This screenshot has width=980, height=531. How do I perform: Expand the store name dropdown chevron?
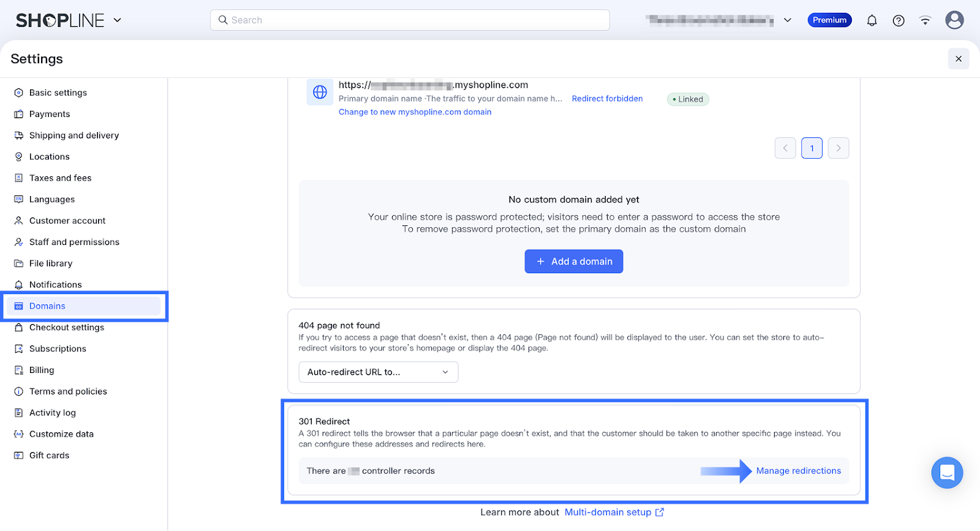click(x=788, y=20)
